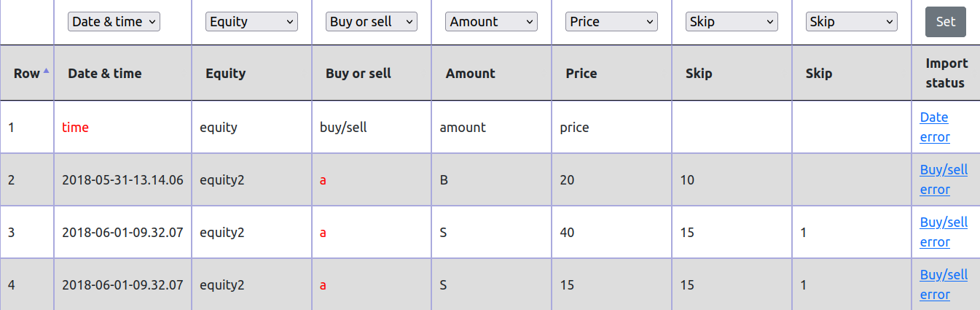980x310 pixels.
Task: Open the Date & time column dropdown
Action: [113, 22]
